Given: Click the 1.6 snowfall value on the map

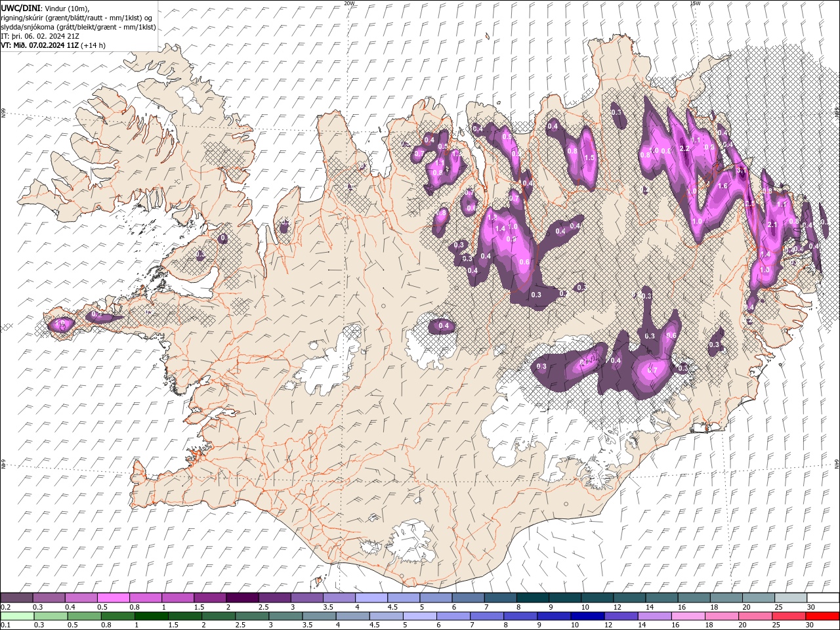Looking at the screenshot, I should point(723,186).
